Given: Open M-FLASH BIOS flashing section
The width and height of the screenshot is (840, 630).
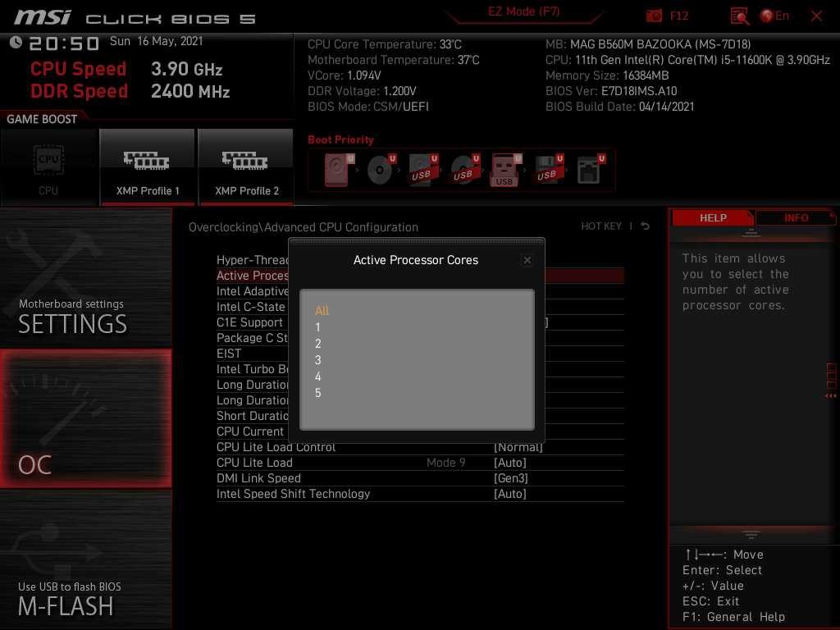Looking at the screenshot, I should (x=85, y=559).
